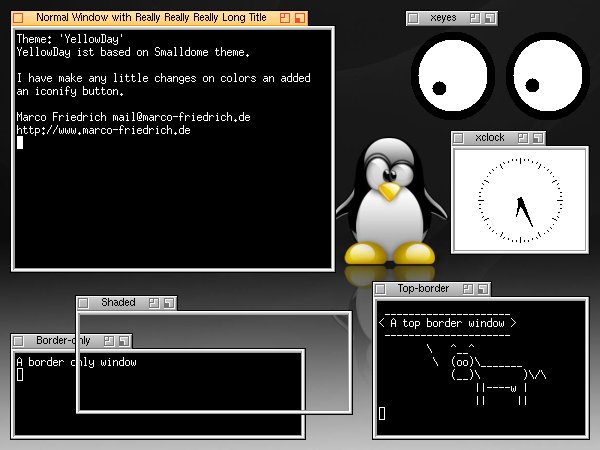Click the iconify button on the Shaded titlebar

tap(154, 303)
